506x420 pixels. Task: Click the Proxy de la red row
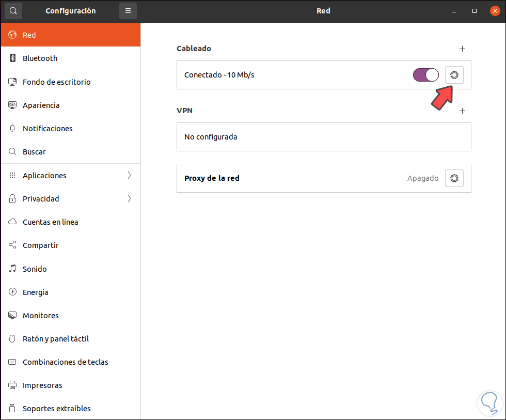tap(289, 178)
